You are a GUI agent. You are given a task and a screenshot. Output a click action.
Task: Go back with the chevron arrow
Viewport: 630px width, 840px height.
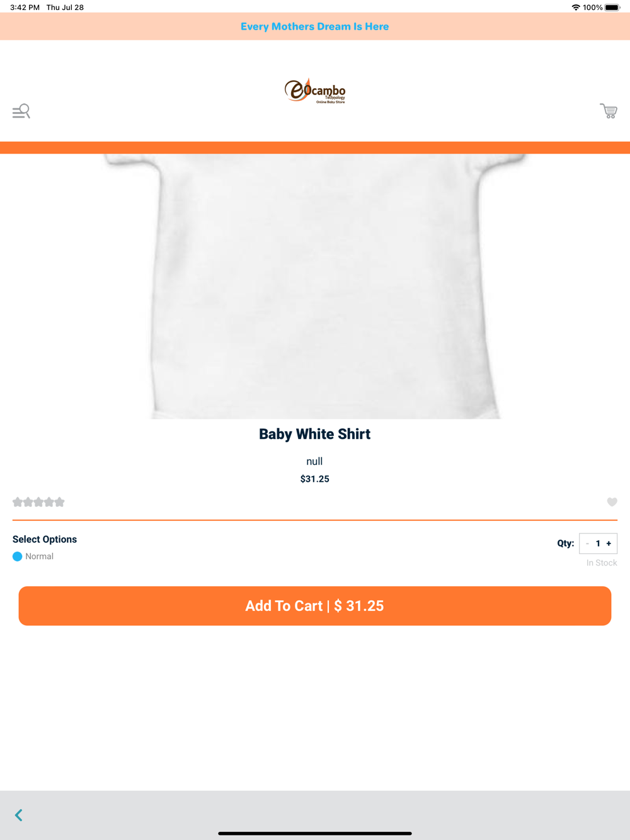[x=19, y=815]
